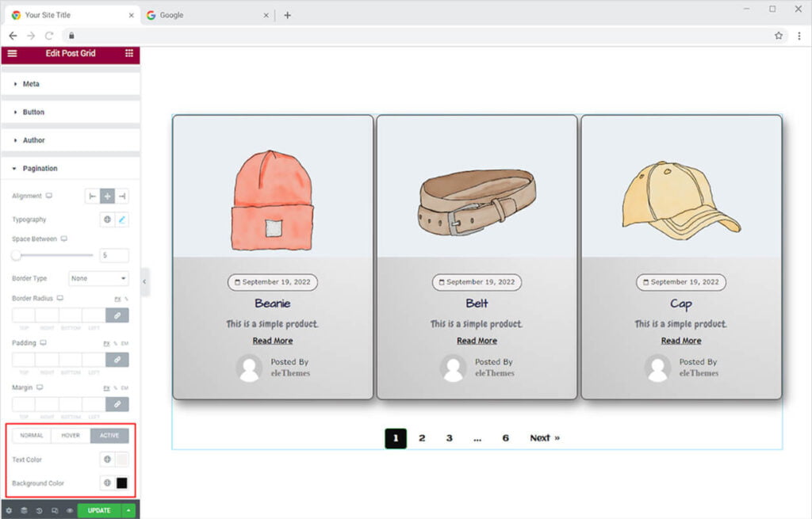812x519 pixels.
Task: Click the green Update button
Action: [x=99, y=510]
